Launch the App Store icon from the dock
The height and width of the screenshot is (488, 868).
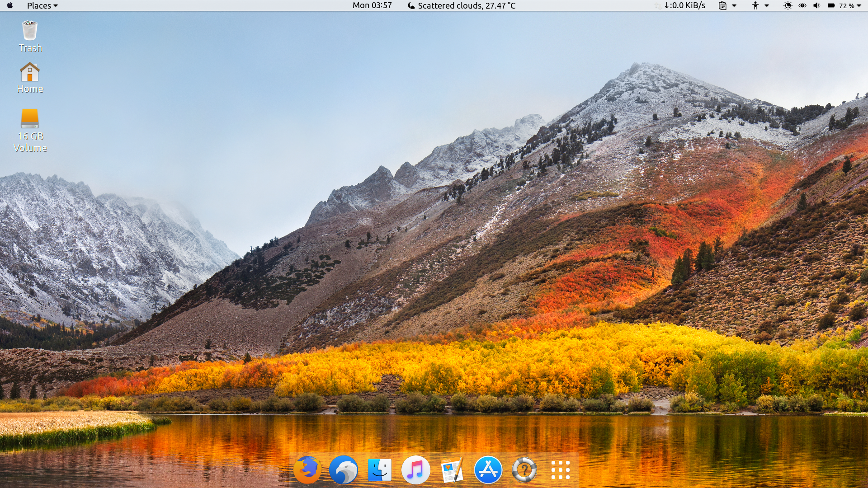tap(487, 470)
